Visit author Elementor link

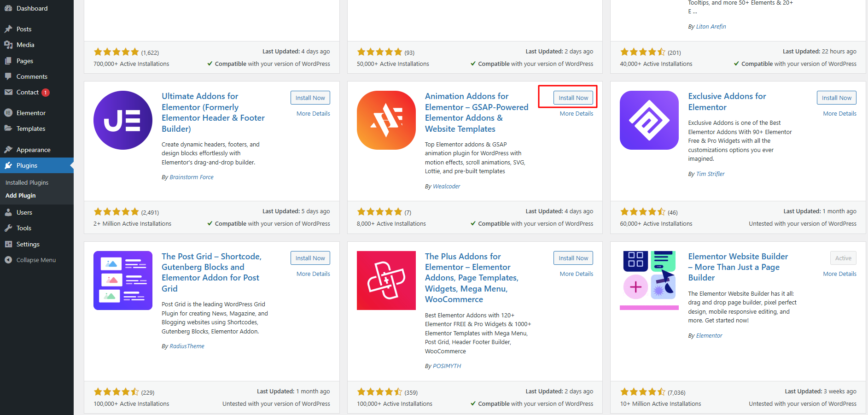point(709,336)
